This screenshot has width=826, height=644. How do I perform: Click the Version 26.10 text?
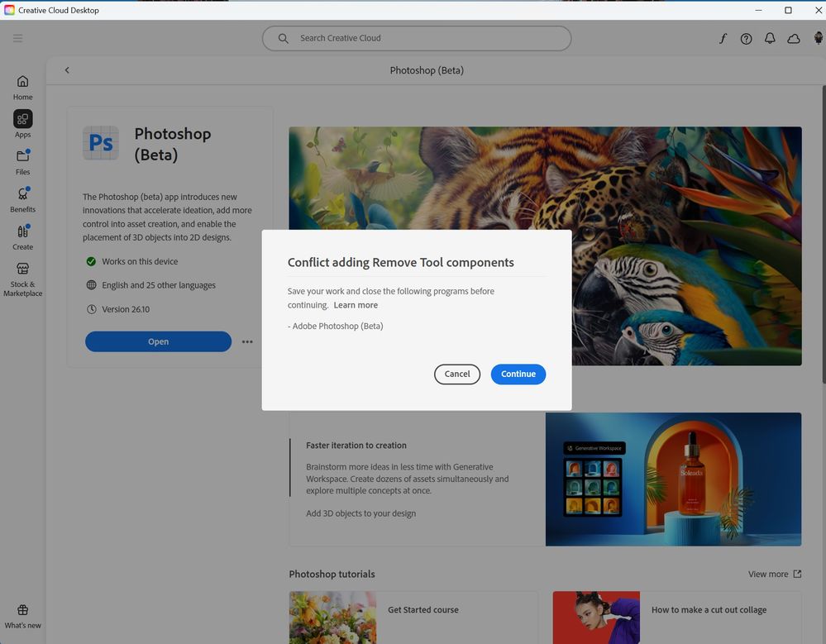(x=126, y=309)
